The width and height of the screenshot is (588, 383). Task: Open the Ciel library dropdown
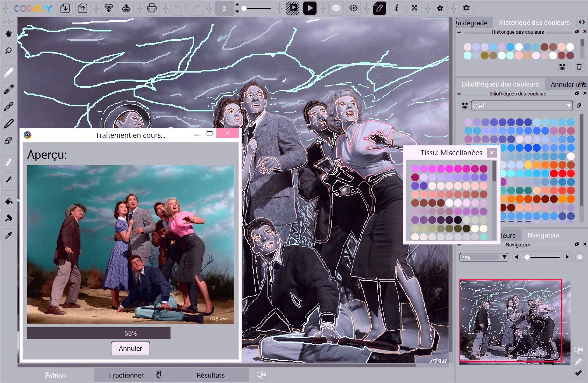[522, 106]
